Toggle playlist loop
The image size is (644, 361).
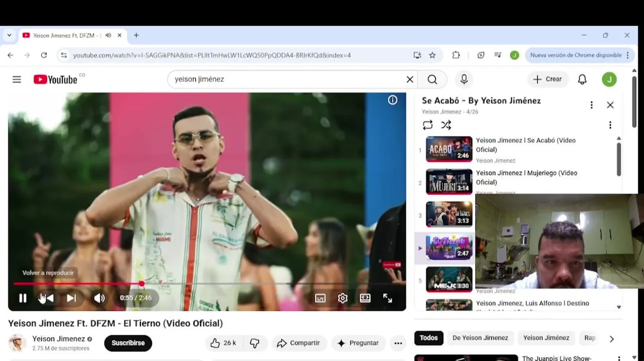[427, 125]
